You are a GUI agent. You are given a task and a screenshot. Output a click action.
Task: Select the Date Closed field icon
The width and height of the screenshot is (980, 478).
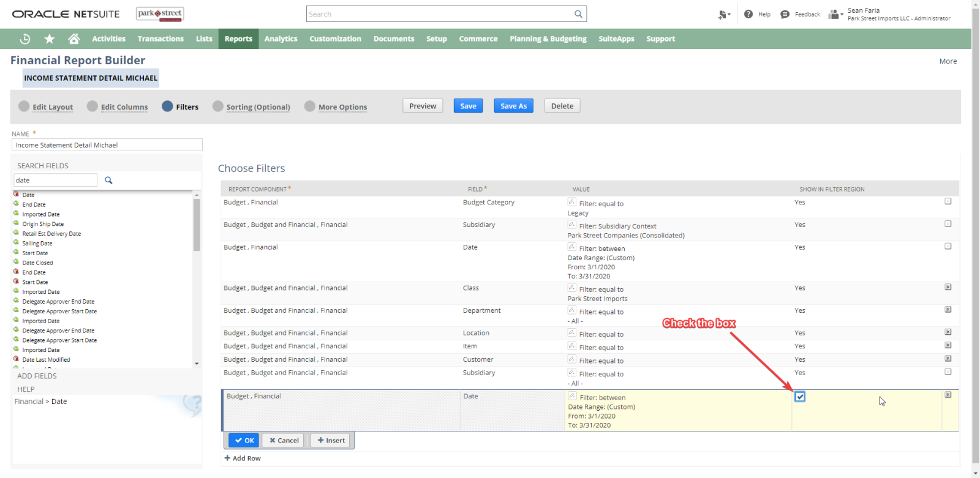(17, 262)
